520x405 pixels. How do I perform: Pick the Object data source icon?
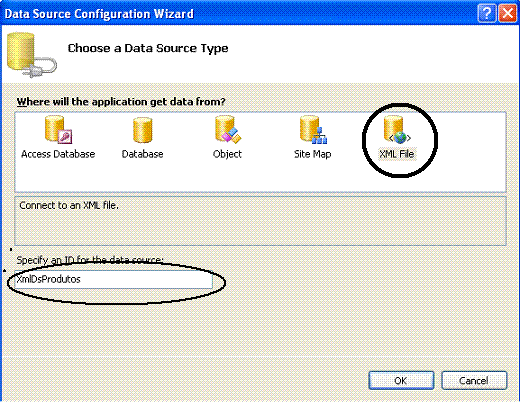tap(228, 130)
